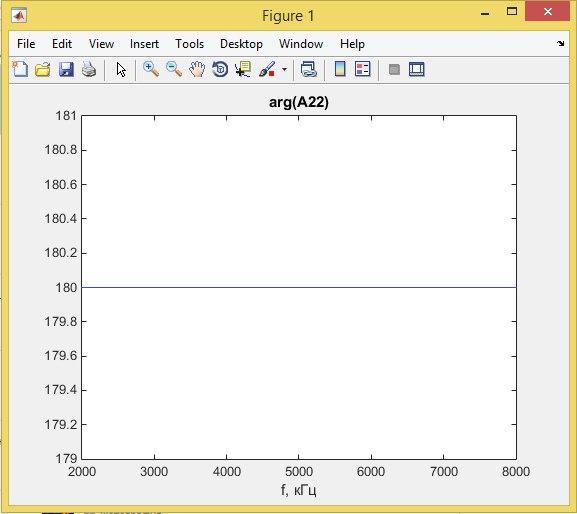Image resolution: width=577 pixels, height=514 pixels.
Task: Save the figure with the floppy icon
Action: [66, 69]
